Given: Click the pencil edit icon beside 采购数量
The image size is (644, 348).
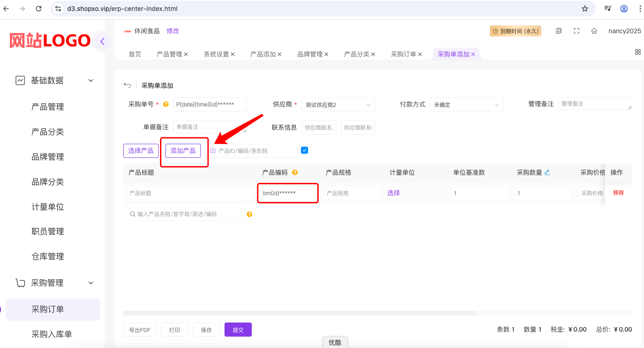Looking at the screenshot, I should tap(547, 172).
